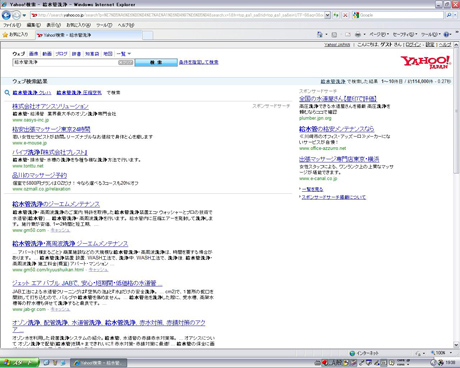The image size is (460, 368).
Task: Open パイプ洗浄【株式会社プレスト】 result
Action: (x=50, y=152)
